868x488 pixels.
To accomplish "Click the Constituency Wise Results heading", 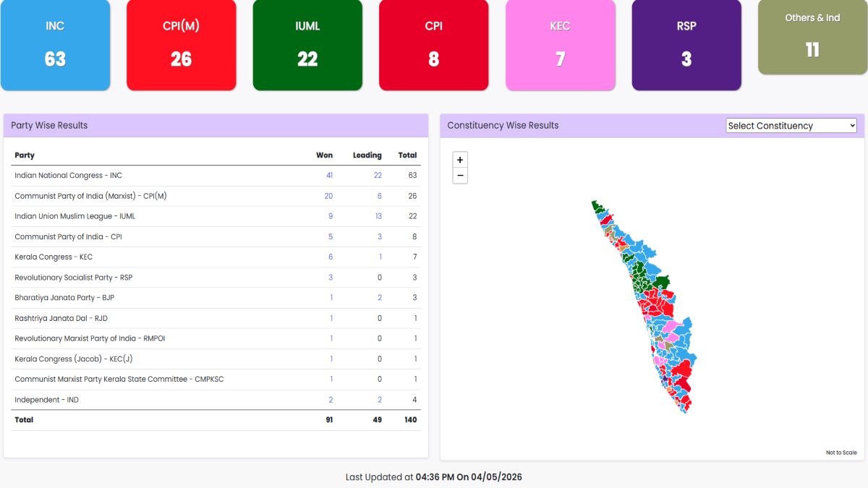I will click(x=503, y=125).
